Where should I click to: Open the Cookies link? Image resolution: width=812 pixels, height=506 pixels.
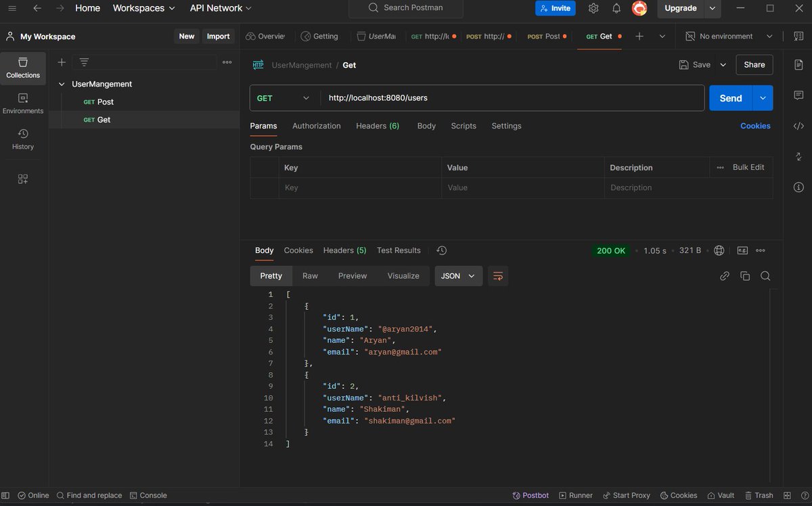tap(755, 126)
